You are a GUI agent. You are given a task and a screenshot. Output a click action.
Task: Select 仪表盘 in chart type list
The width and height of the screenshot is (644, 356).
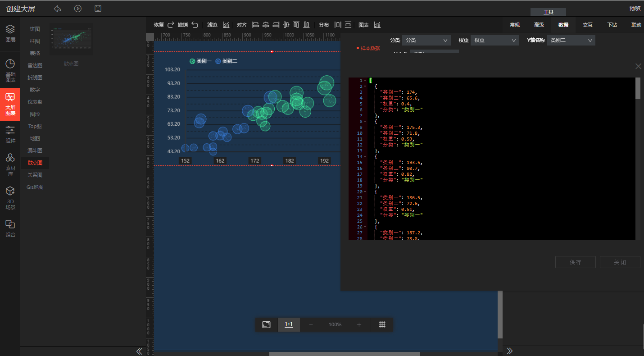(35, 102)
